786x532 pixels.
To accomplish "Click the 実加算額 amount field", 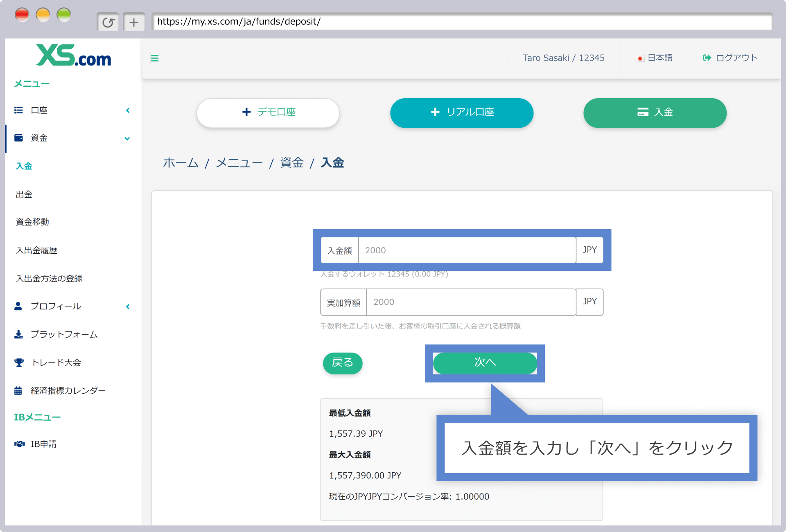I will click(x=471, y=302).
